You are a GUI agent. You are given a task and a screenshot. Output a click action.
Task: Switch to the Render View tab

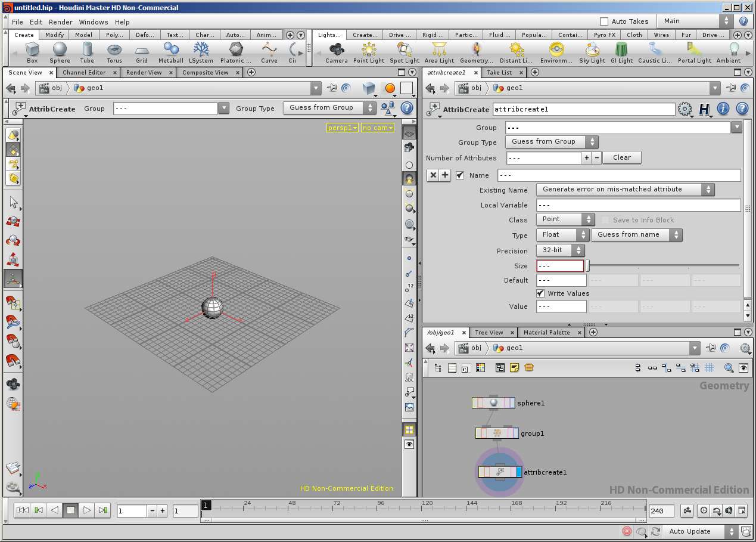[x=144, y=73]
